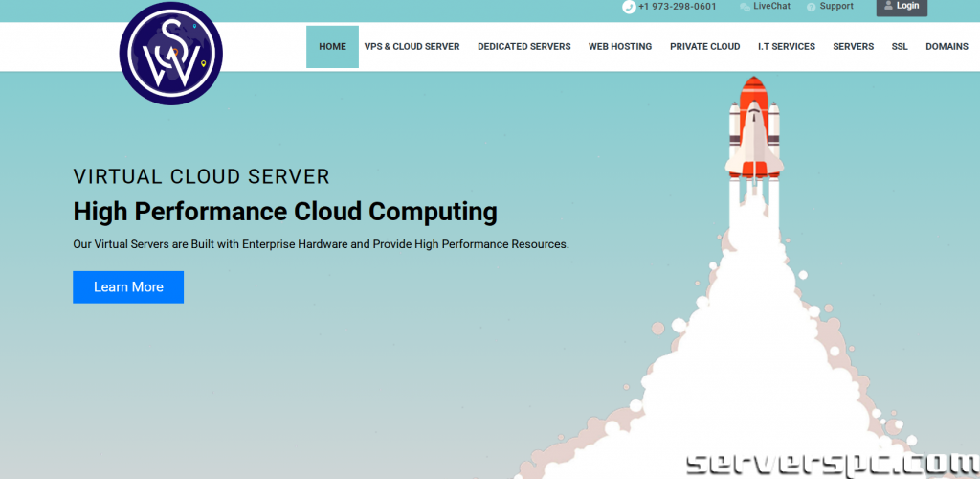Go to the SERVERS nav item
Screen dimensions: 980x479
click(x=853, y=46)
